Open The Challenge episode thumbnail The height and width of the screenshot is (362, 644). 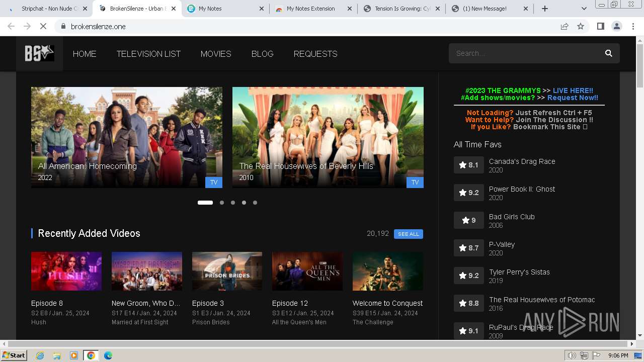388,271
